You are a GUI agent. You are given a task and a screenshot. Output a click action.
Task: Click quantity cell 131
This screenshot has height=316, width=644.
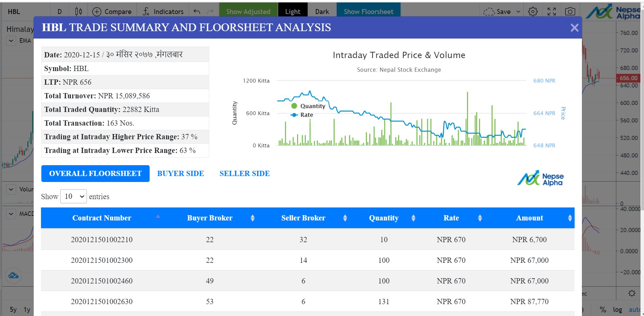pos(384,302)
